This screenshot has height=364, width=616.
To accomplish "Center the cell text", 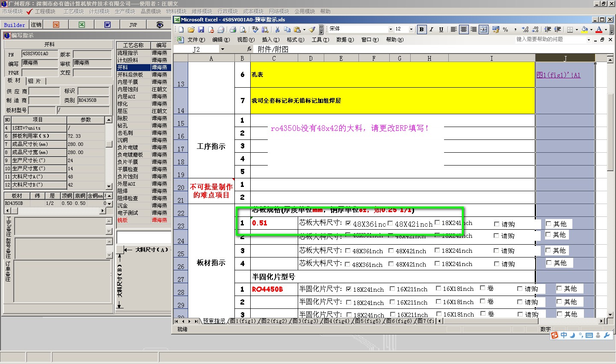I will coord(464,30).
